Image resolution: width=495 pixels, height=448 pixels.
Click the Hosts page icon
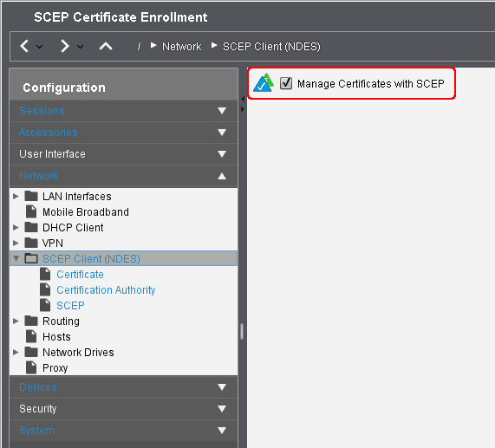coord(31,336)
